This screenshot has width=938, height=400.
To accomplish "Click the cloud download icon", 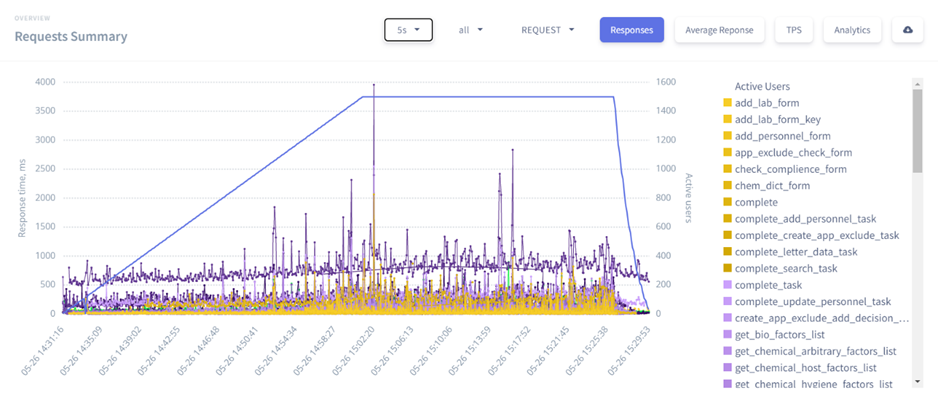I will point(907,30).
